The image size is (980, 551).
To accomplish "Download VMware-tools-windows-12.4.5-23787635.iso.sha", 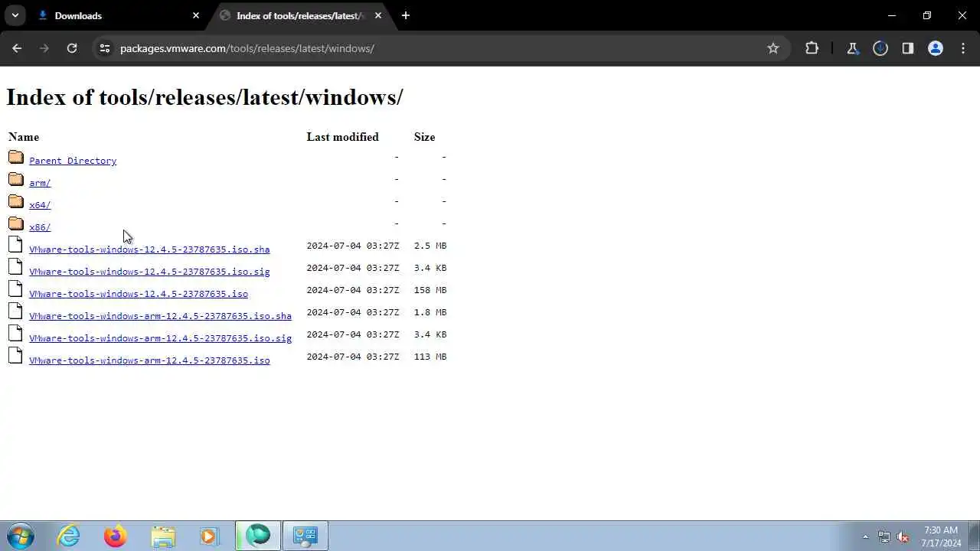I will pyautogui.click(x=149, y=249).
